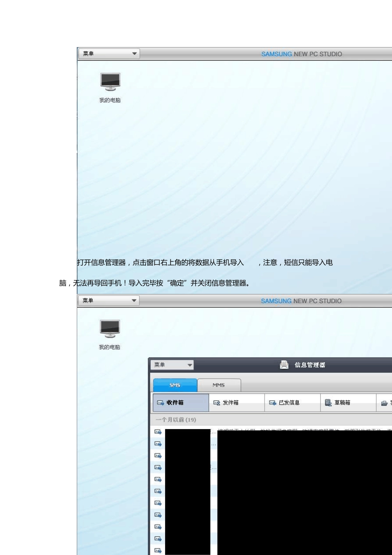Open the 菜单 dropdown inside 信息管理器
Viewport: 392px width, 555px height.
(x=172, y=365)
